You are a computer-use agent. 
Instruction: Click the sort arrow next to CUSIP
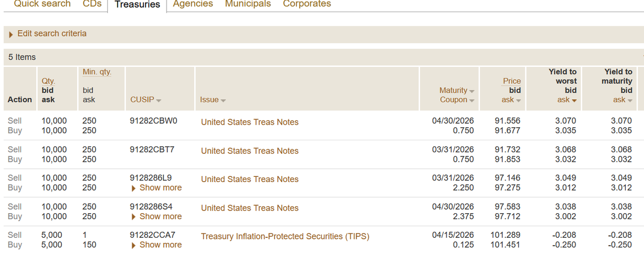[158, 101]
